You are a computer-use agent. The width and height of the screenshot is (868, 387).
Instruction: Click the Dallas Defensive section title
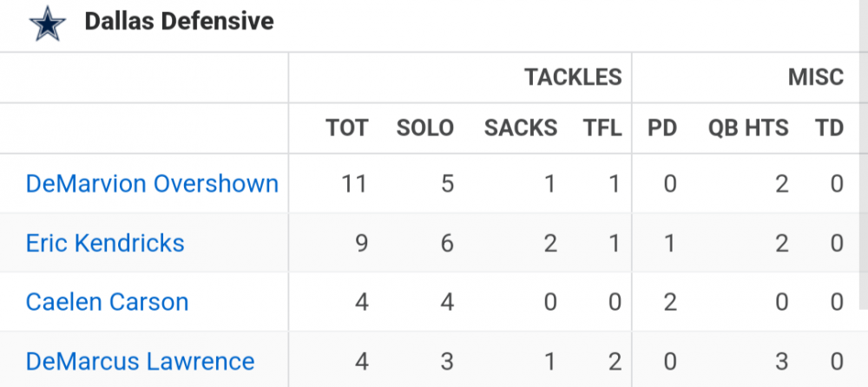click(179, 22)
